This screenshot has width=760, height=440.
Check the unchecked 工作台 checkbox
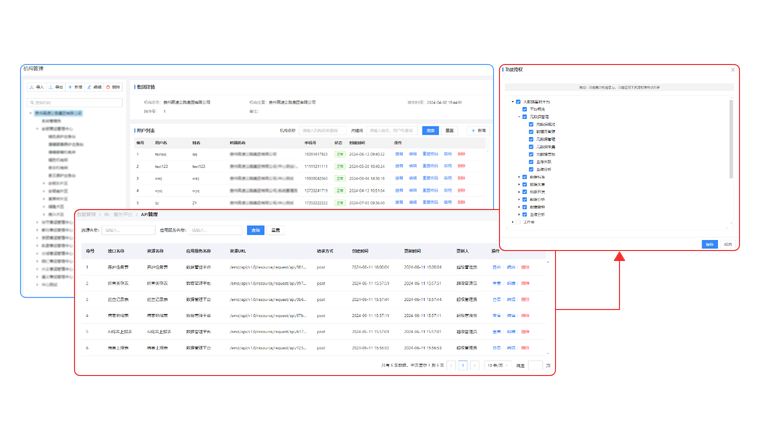point(518,222)
